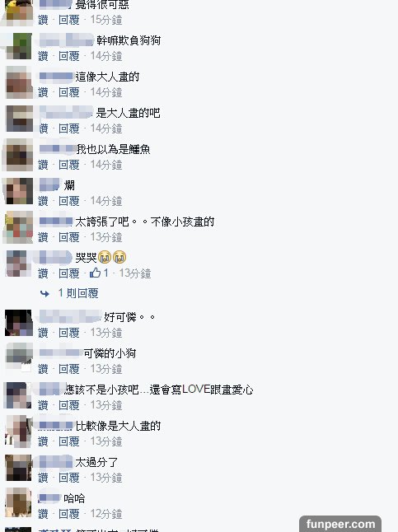Open avatar of the 太過分了 commenter
Screen dimensions: 398x532
click(19, 468)
